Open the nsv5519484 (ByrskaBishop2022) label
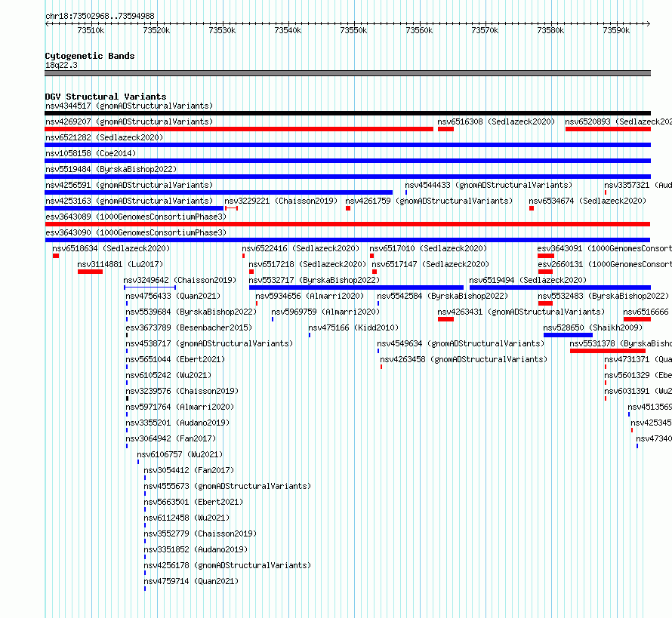Screen dimensions: 672x618 111,169
